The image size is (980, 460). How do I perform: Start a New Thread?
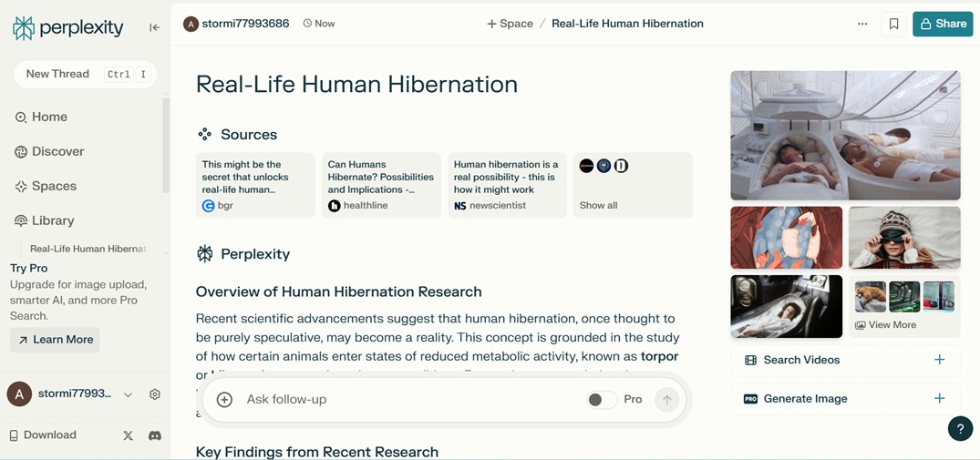[86, 75]
